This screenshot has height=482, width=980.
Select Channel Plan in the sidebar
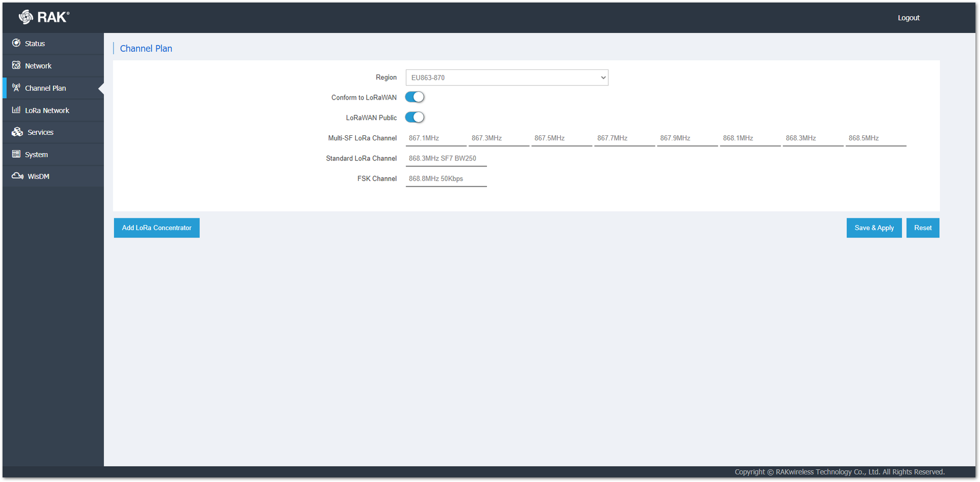click(x=53, y=88)
